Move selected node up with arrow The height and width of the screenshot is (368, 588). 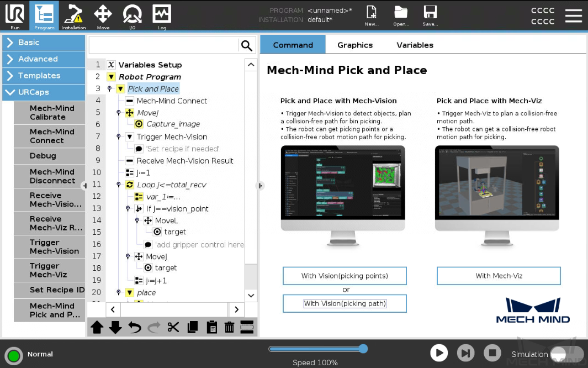click(97, 327)
